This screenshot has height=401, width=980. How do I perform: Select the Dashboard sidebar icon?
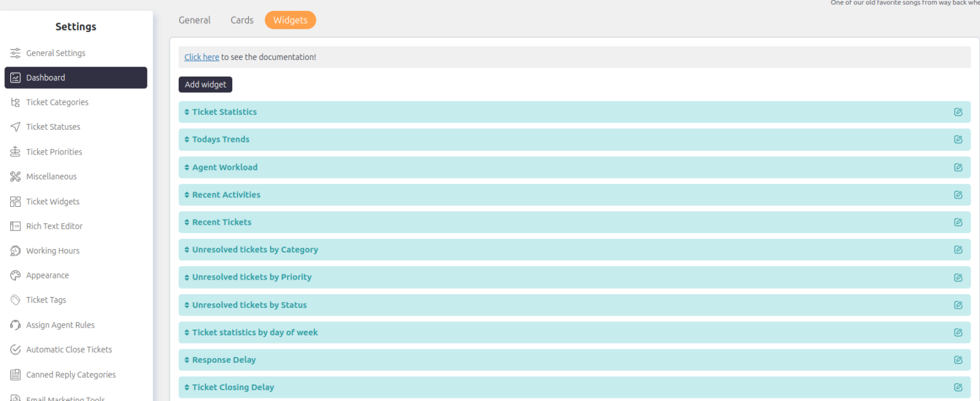[15, 77]
